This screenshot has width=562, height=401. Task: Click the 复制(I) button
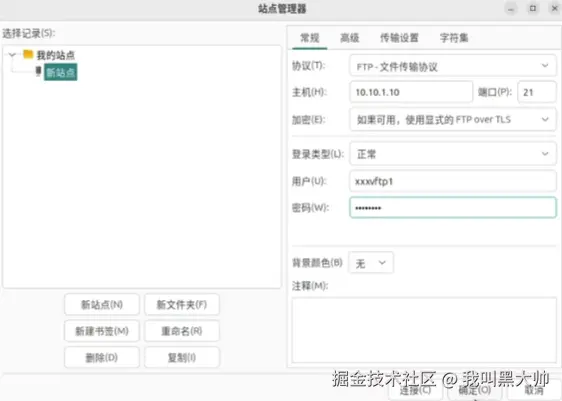point(182,357)
